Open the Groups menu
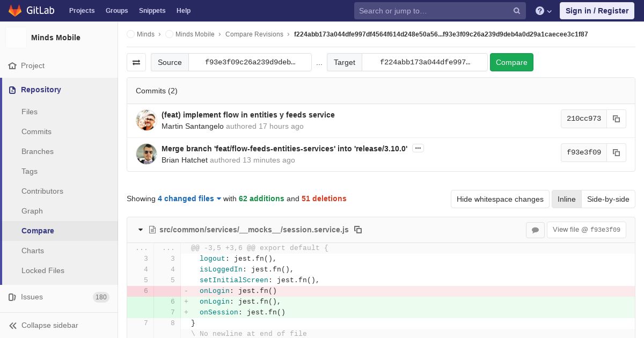Image resolution: width=644 pixels, height=338 pixels. [116, 11]
